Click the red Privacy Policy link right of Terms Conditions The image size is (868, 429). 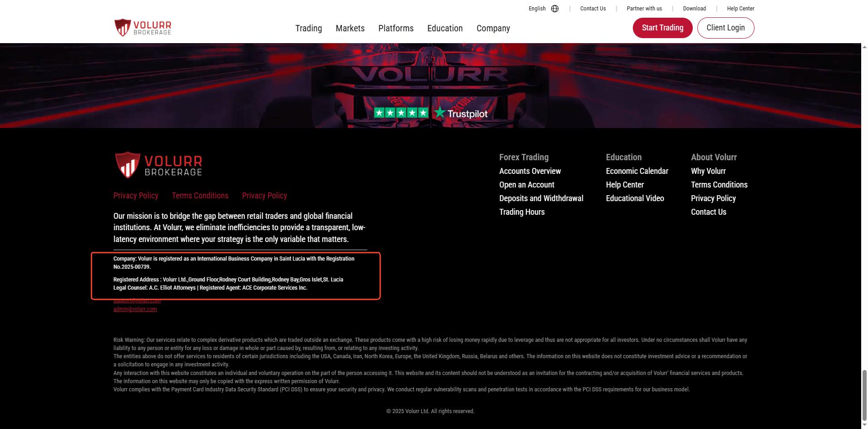click(264, 196)
